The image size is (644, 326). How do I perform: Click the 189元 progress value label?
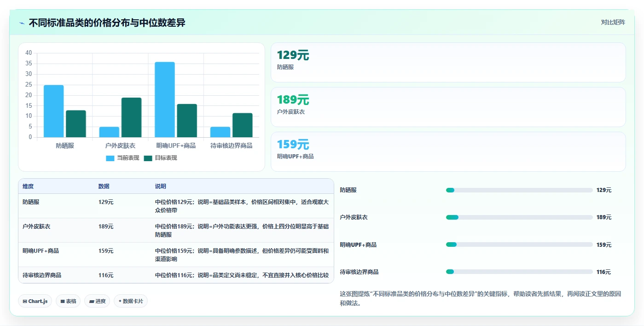point(604,217)
